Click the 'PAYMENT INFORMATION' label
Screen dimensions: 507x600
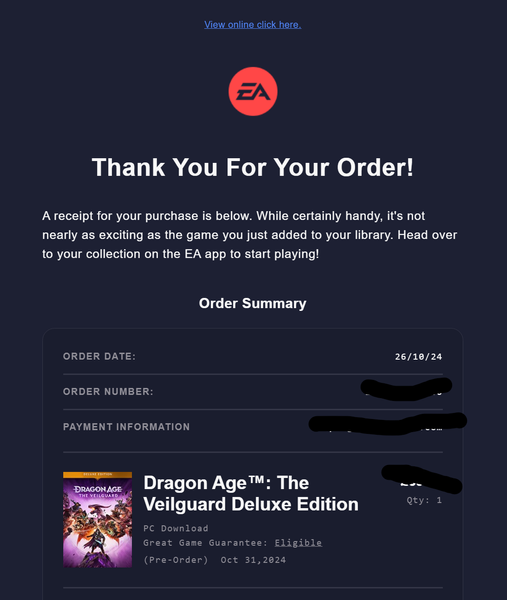126,427
